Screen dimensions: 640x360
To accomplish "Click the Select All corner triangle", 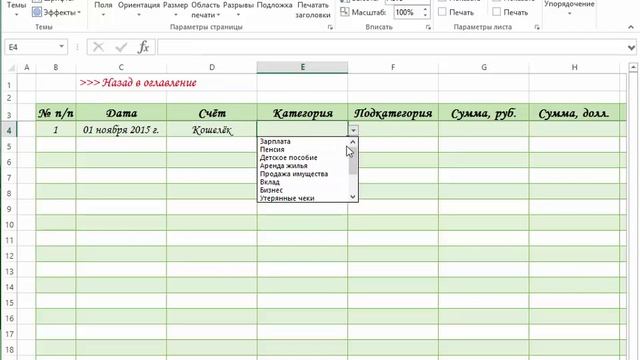I will pyautogui.click(x=11, y=68).
